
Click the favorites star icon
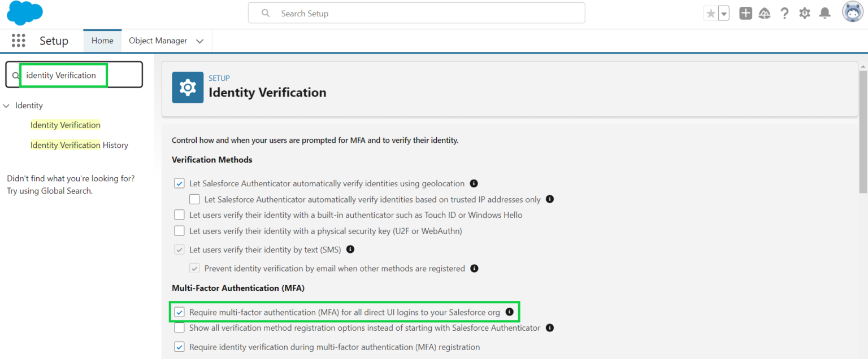click(x=711, y=12)
